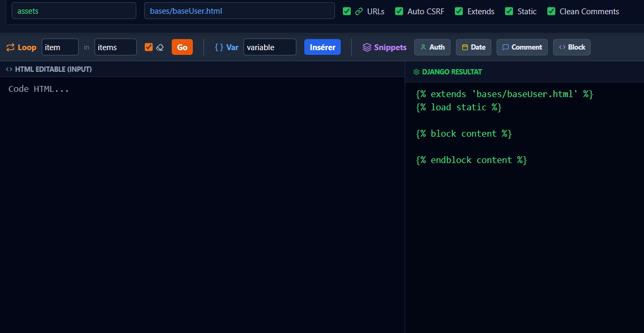Disable the Auto CSRF checkbox
Image resolution: width=644 pixels, height=333 pixels.
tap(399, 11)
